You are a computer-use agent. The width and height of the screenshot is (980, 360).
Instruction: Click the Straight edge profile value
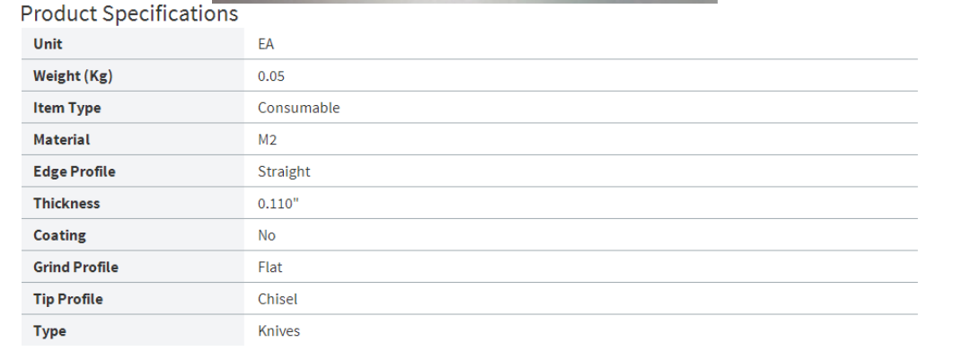pyautogui.click(x=284, y=171)
